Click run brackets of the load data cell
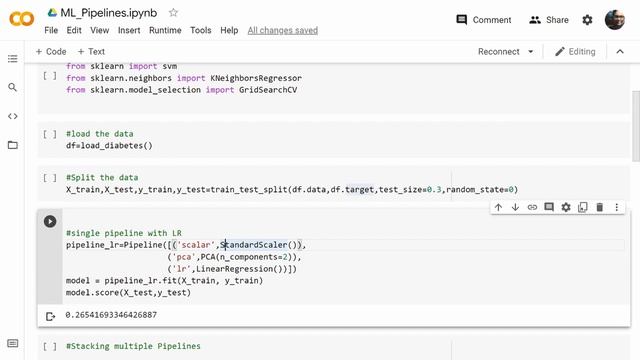 [50, 134]
